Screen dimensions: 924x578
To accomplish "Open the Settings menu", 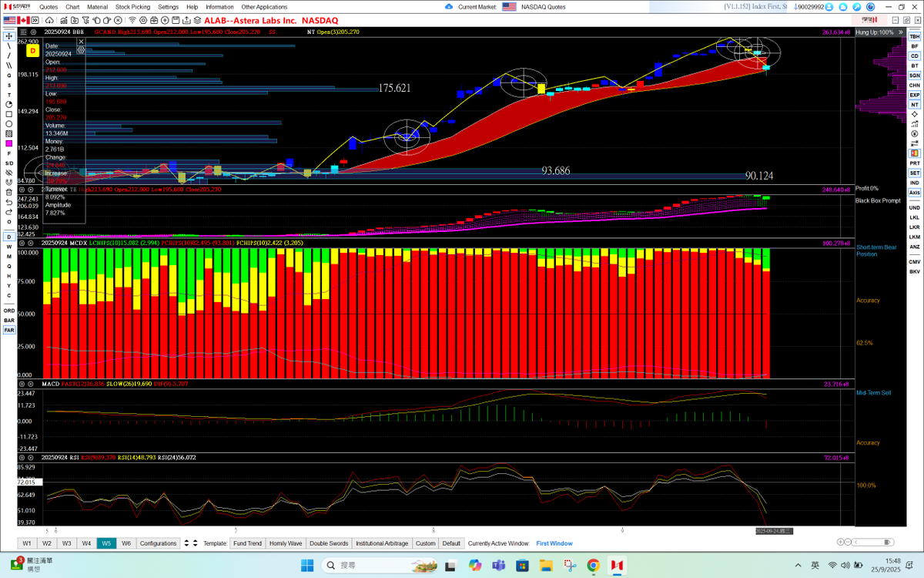I will tap(169, 7).
